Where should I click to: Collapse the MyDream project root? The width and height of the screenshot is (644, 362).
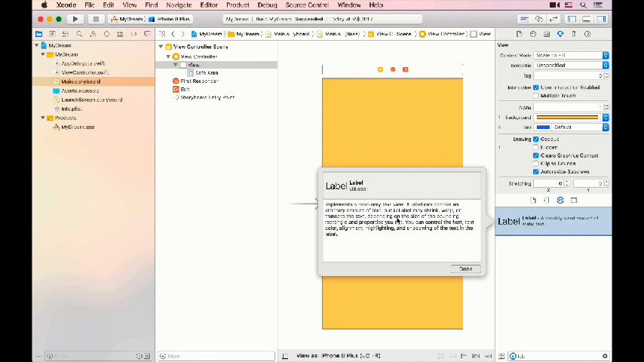tap(37, 45)
